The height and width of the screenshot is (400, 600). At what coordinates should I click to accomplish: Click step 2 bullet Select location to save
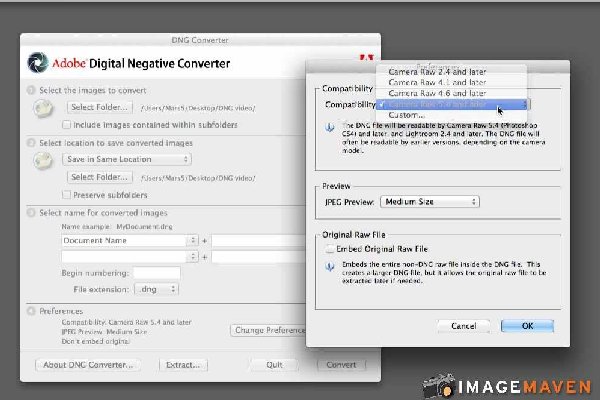pyautogui.click(x=31, y=143)
